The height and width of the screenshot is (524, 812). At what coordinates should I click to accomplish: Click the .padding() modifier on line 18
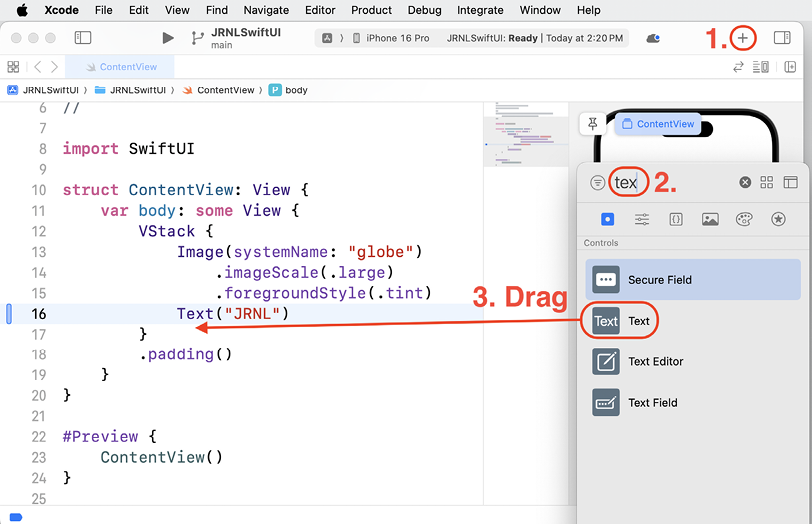point(186,354)
